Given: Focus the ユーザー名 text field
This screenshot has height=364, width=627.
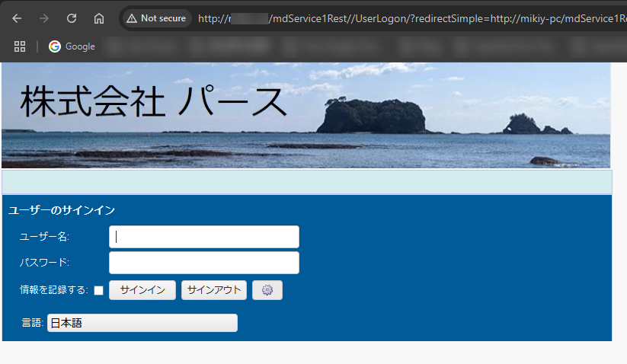Looking at the screenshot, I should 204,237.
